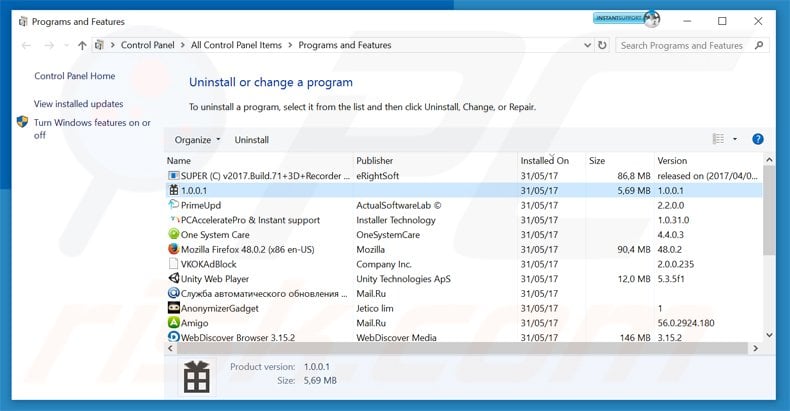Open the recent locations dropdown arrow

point(67,45)
